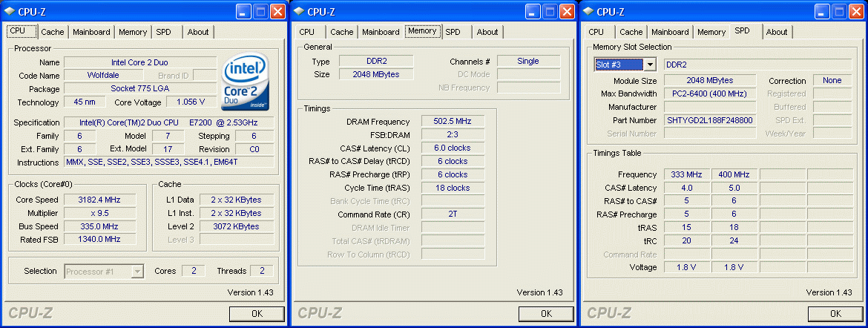Click OK in the right SPD window
Viewport: 868px width, 328px height.
coord(835,314)
